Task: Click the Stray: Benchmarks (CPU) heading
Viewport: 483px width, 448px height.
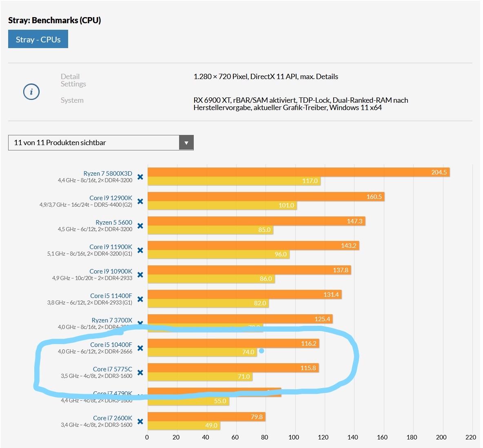Action: pos(55,20)
